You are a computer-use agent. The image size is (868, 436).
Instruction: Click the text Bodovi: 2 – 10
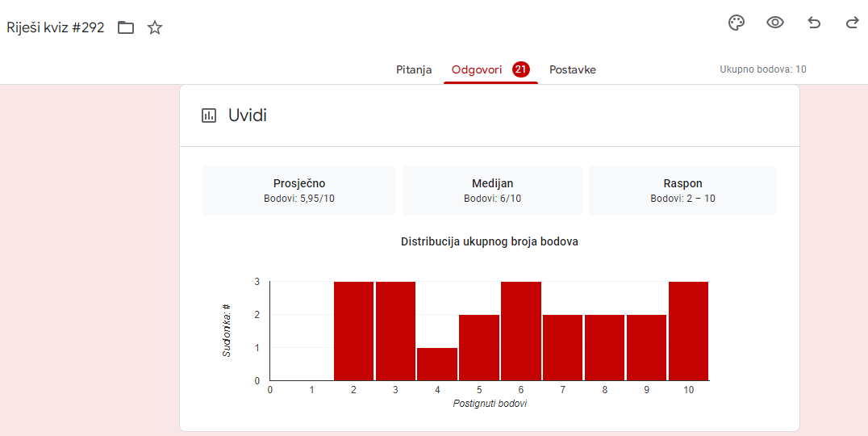click(x=682, y=199)
